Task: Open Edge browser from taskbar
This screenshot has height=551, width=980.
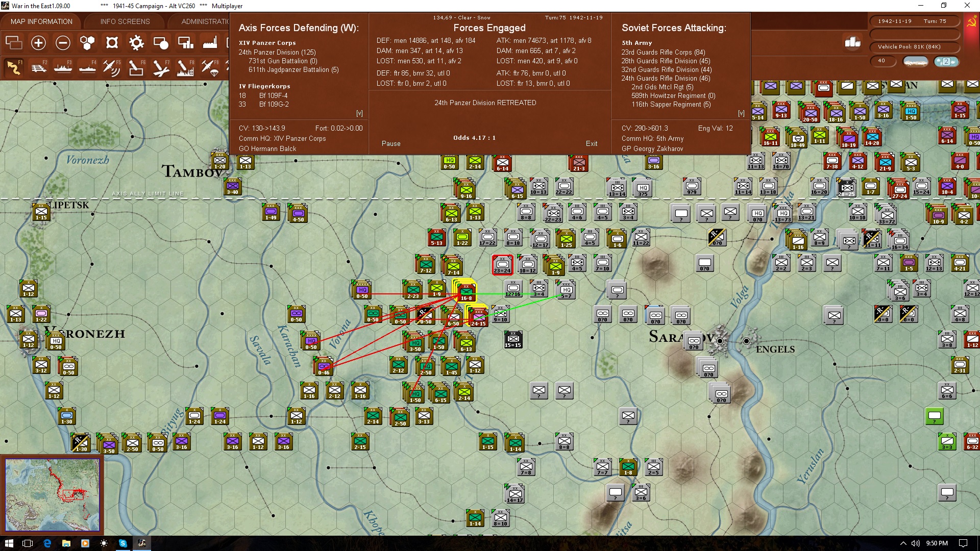Action: click(x=47, y=543)
